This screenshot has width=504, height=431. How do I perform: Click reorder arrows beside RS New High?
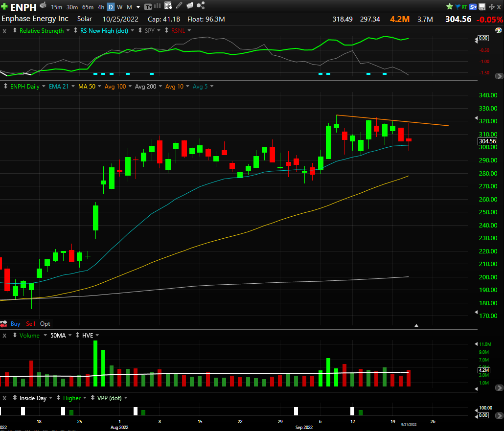pyautogui.click(x=75, y=30)
